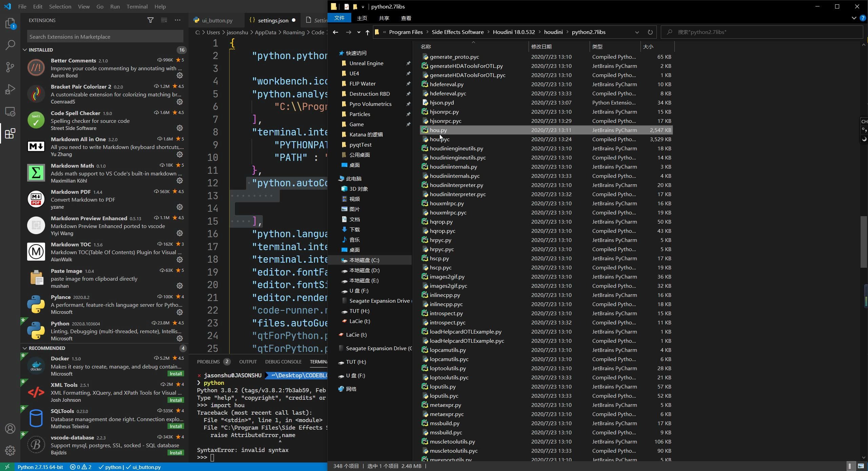Open settings gear for Markdown PDF extension
868x471 pixels.
click(180, 207)
